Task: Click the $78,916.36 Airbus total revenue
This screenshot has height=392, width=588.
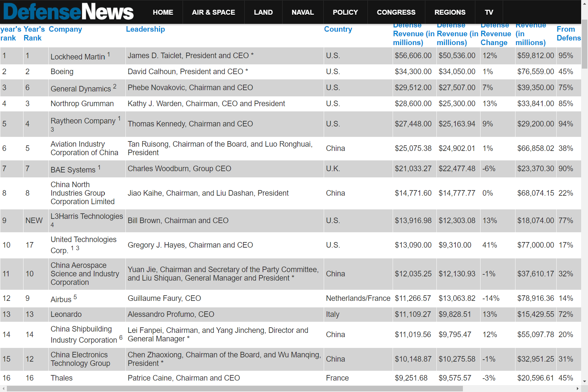Action: pyautogui.click(x=535, y=298)
